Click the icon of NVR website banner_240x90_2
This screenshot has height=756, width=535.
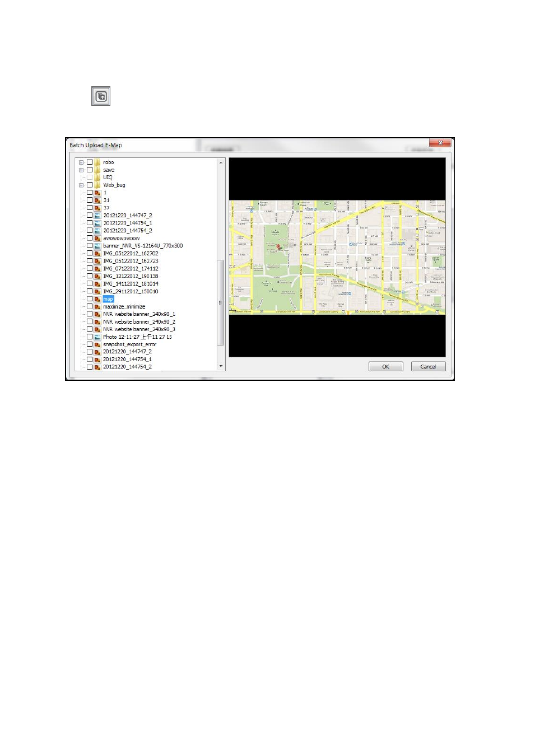97,321
